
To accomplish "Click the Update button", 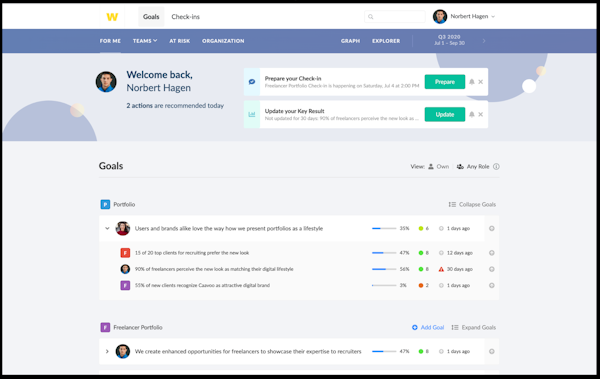I will 445,114.
